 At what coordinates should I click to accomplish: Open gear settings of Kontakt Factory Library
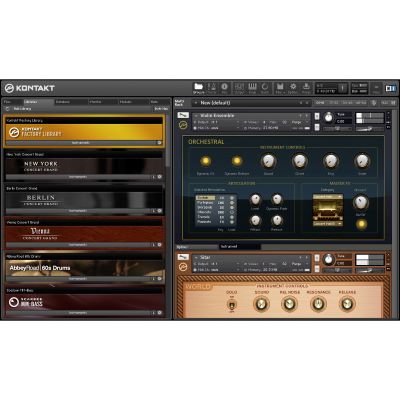(x=159, y=143)
